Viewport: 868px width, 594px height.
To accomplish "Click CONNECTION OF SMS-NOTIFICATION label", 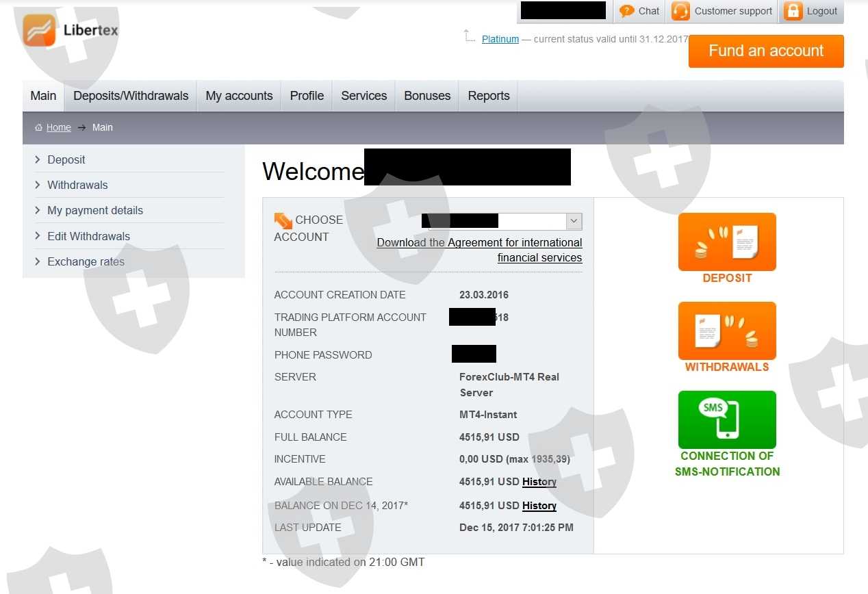I will coord(727,464).
